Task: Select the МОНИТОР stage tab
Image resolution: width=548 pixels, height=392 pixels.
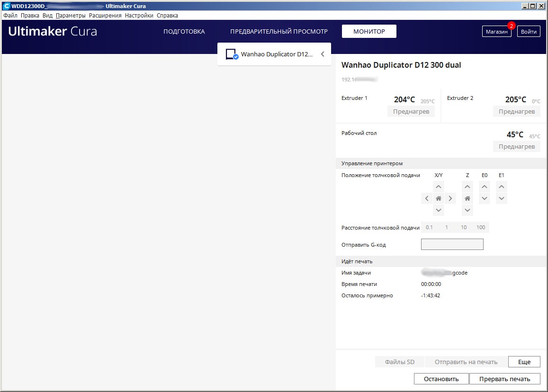Action: (x=369, y=31)
